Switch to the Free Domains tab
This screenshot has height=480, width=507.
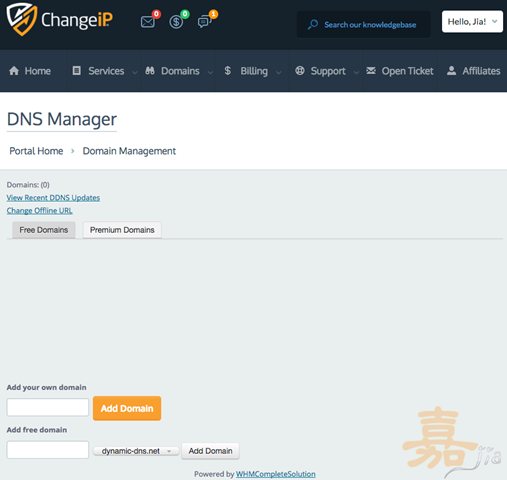[x=44, y=230]
